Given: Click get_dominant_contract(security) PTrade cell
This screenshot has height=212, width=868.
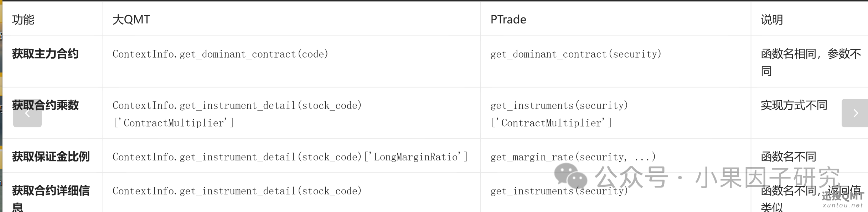Looking at the screenshot, I should tap(576, 54).
